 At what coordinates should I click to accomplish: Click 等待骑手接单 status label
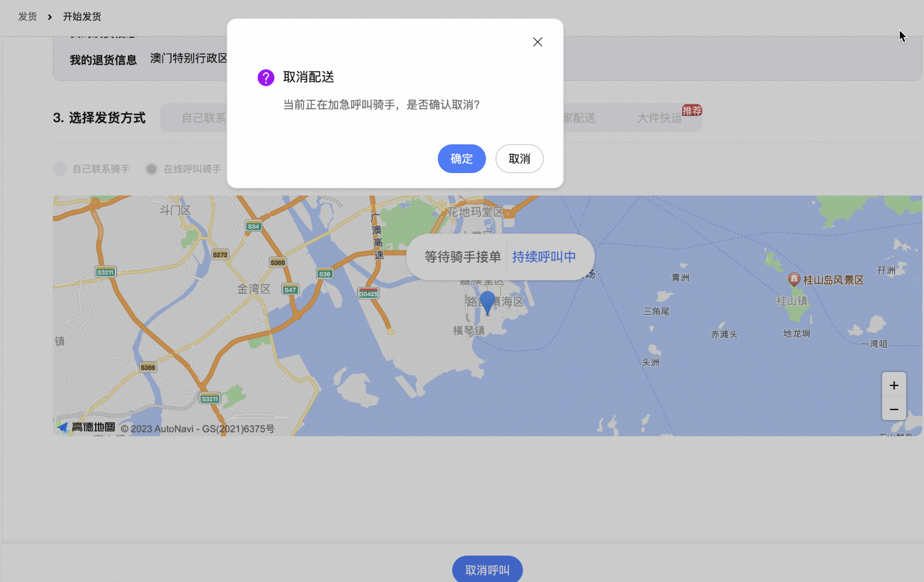pos(463,257)
